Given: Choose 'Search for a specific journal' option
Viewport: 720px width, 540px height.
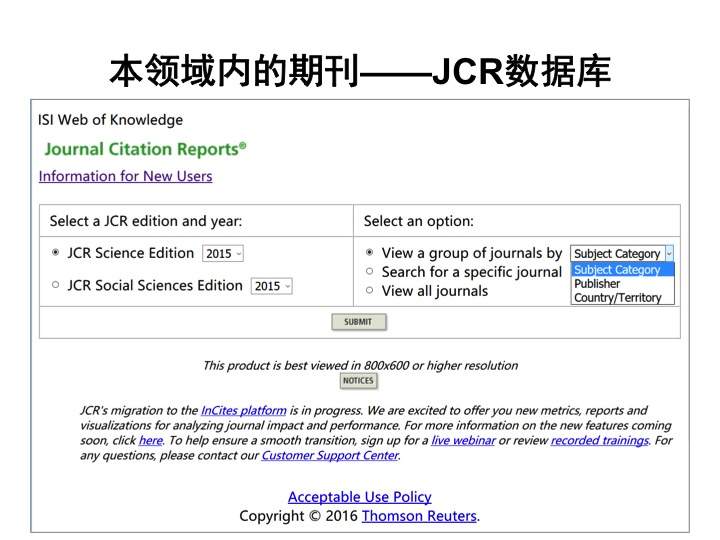Looking at the screenshot, I should click(370, 271).
